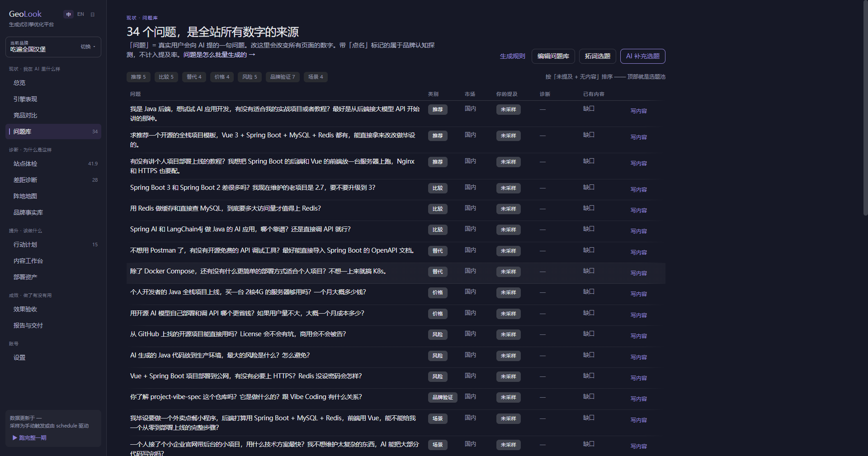The height and width of the screenshot is (456, 868).
Task: Click the 替代 tag in Docker Compose row
Action: (x=438, y=272)
